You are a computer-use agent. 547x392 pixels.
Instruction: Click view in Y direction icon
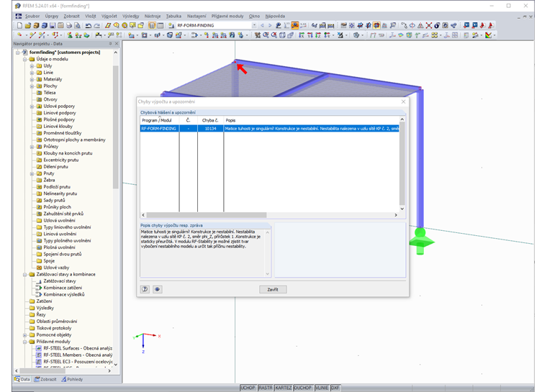310,35
